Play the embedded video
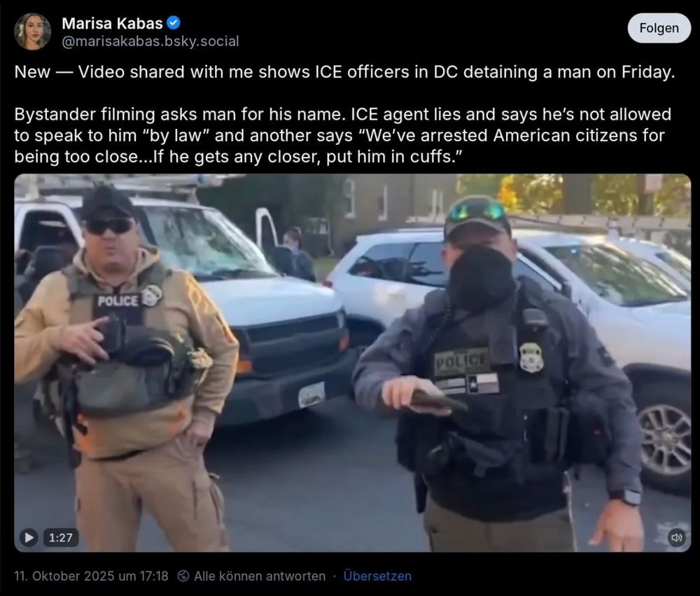700x596 pixels. pyautogui.click(x=29, y=537)
